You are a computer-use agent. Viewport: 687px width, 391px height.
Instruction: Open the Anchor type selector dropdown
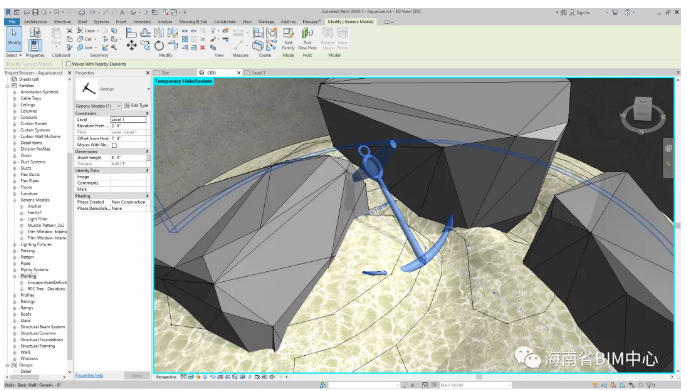coord(148,89)
